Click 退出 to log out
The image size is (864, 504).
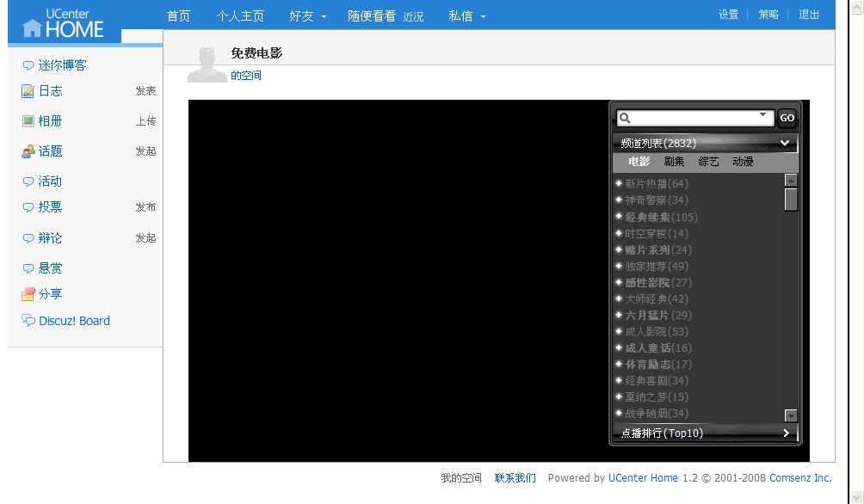(809, 15)
